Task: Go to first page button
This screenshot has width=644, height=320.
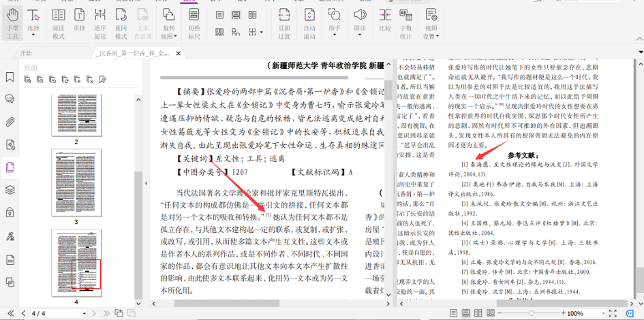Action: [x=11, y=313]
